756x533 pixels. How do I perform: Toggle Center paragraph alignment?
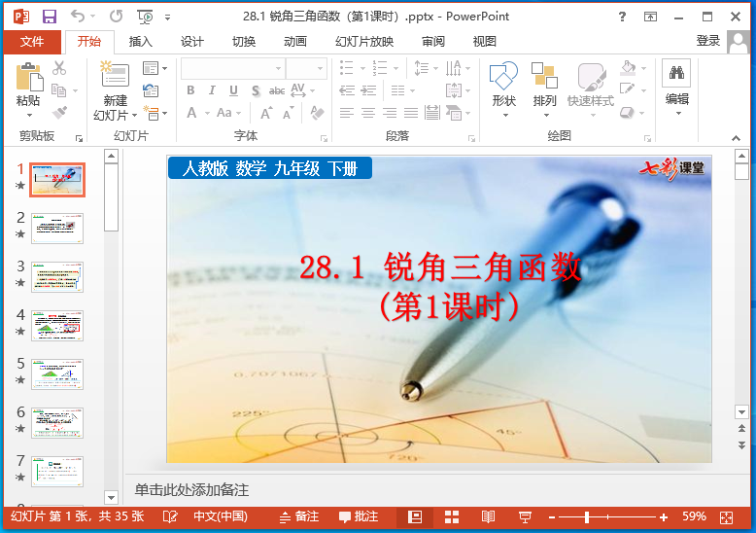pos(368,113)
